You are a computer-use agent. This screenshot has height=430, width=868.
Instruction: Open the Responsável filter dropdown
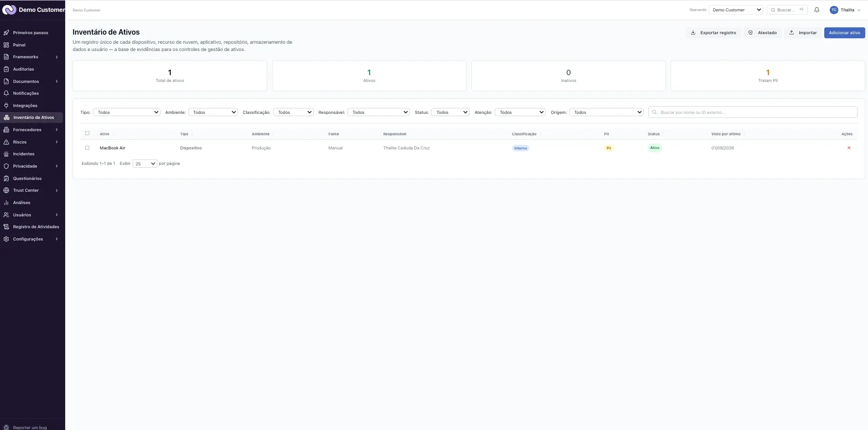(x=378, y=113)
